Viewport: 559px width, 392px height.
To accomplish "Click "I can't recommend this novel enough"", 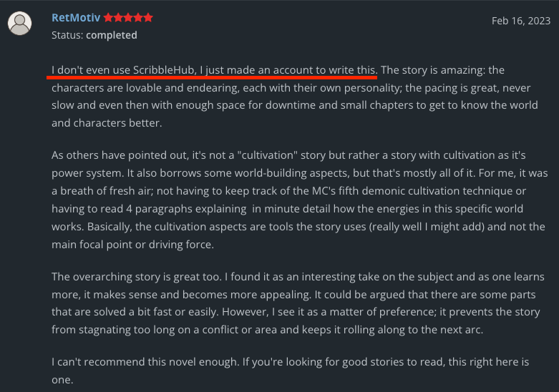I will click(143, 363).
